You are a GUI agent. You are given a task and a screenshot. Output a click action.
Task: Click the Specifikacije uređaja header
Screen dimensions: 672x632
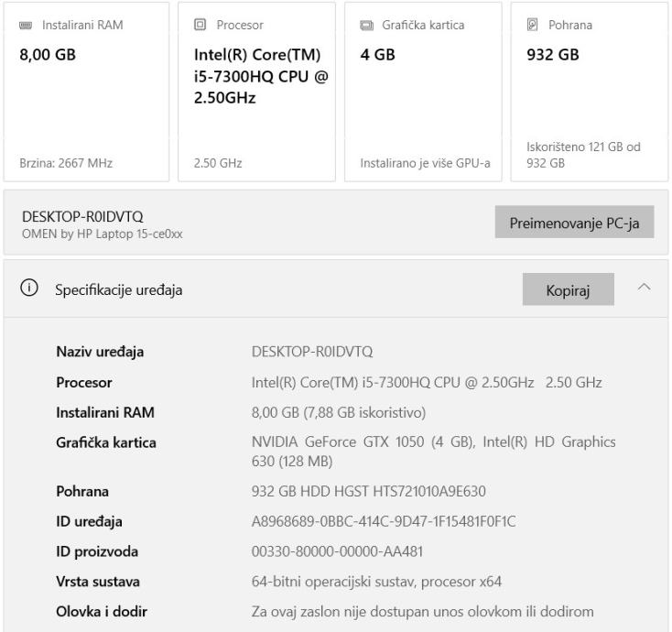click(119, 290)
